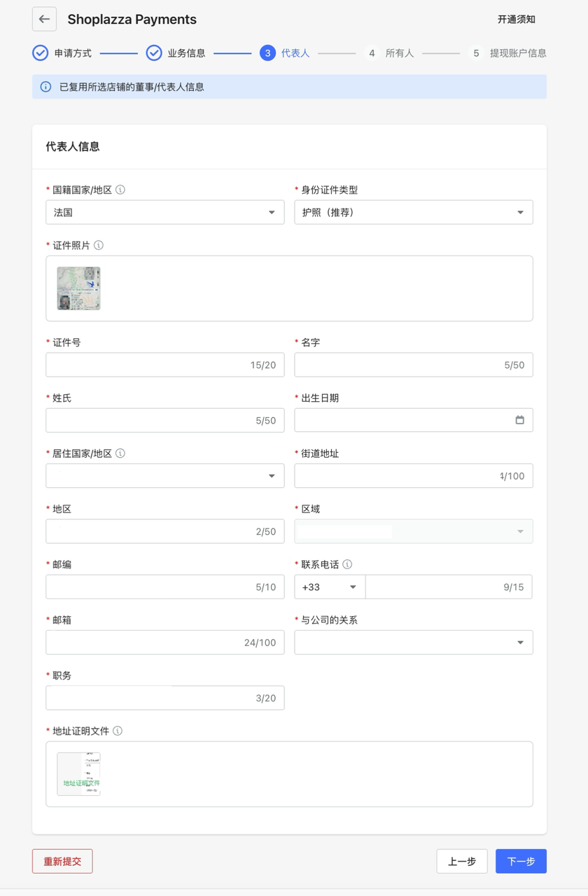This screenshot has height=896, width=588.
Task: Click the back arrow button
Action: click(44, 19)
